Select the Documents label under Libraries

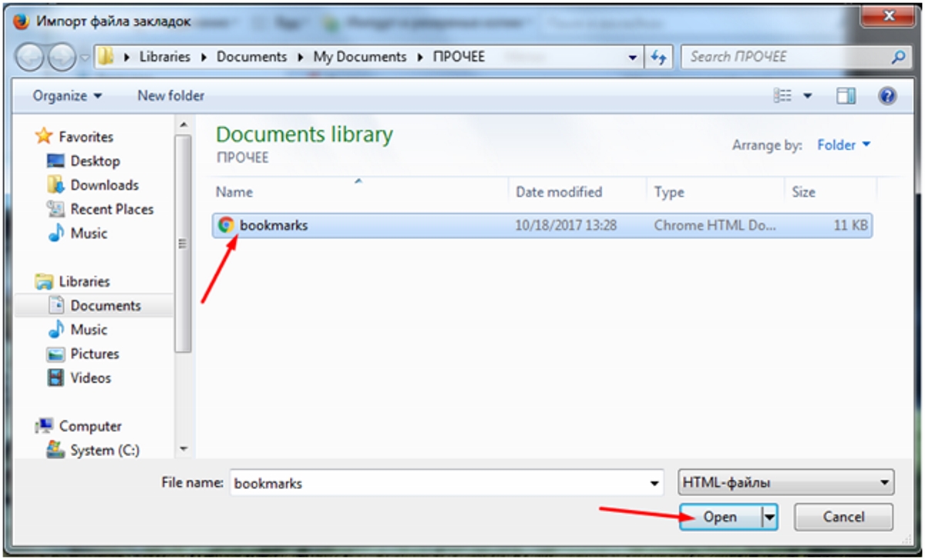pos(106,305)
